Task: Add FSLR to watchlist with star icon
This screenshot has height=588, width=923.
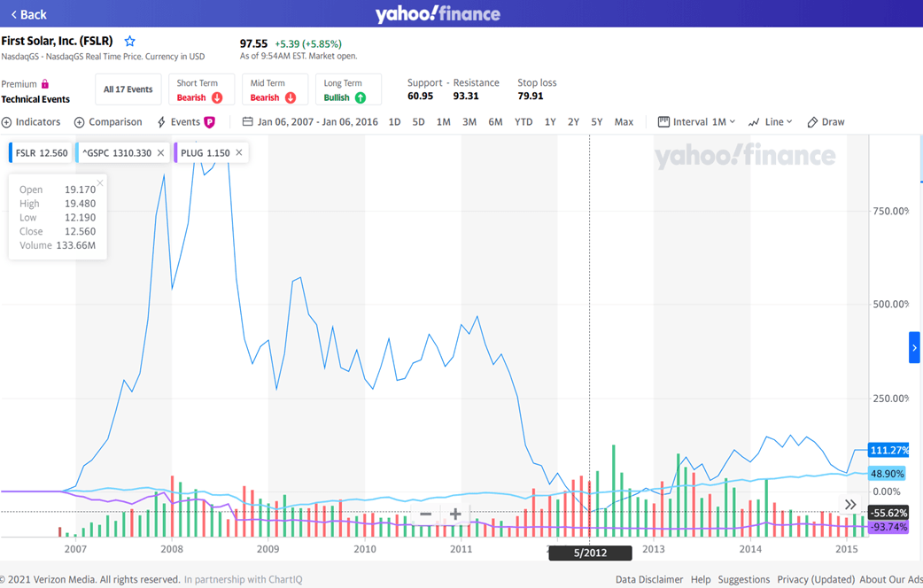Action: (x=129, y=42)
